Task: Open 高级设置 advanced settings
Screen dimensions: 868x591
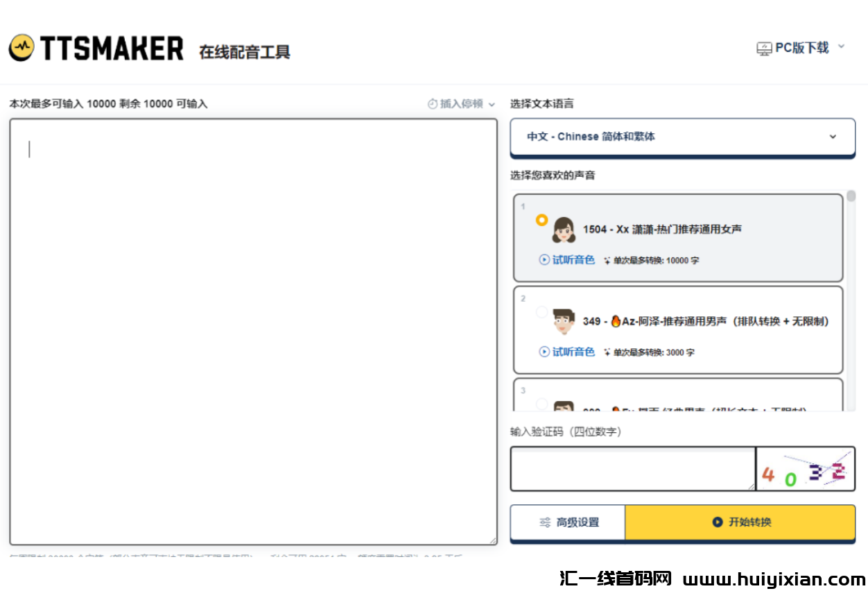Action: point(566,522)
